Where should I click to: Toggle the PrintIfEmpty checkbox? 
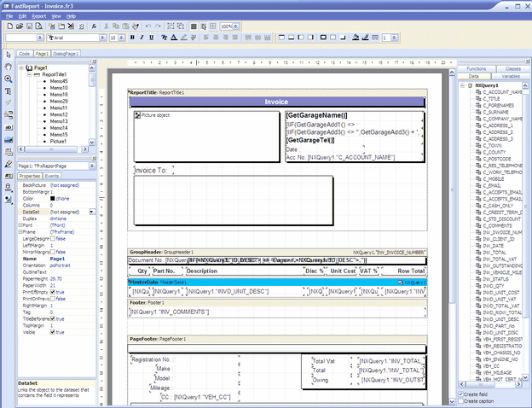click(53, 292)
